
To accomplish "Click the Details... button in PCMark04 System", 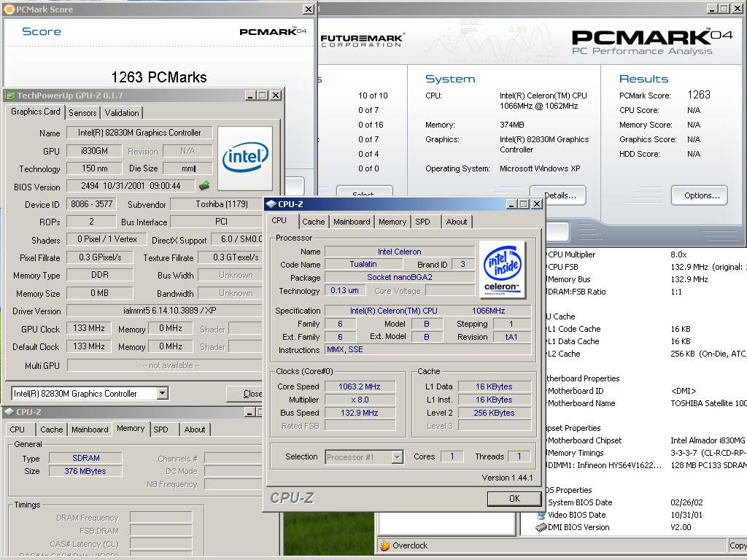I will (560, 195).
